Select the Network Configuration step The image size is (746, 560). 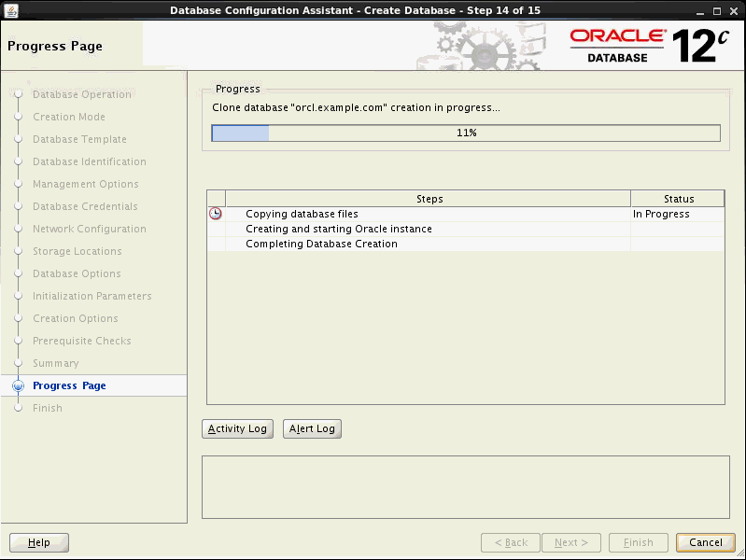90,229
